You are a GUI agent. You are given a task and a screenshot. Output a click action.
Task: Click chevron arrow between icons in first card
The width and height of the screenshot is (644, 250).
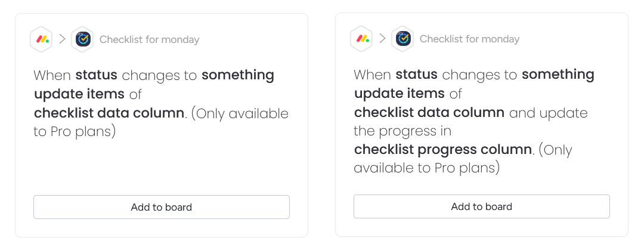point(62,39)
